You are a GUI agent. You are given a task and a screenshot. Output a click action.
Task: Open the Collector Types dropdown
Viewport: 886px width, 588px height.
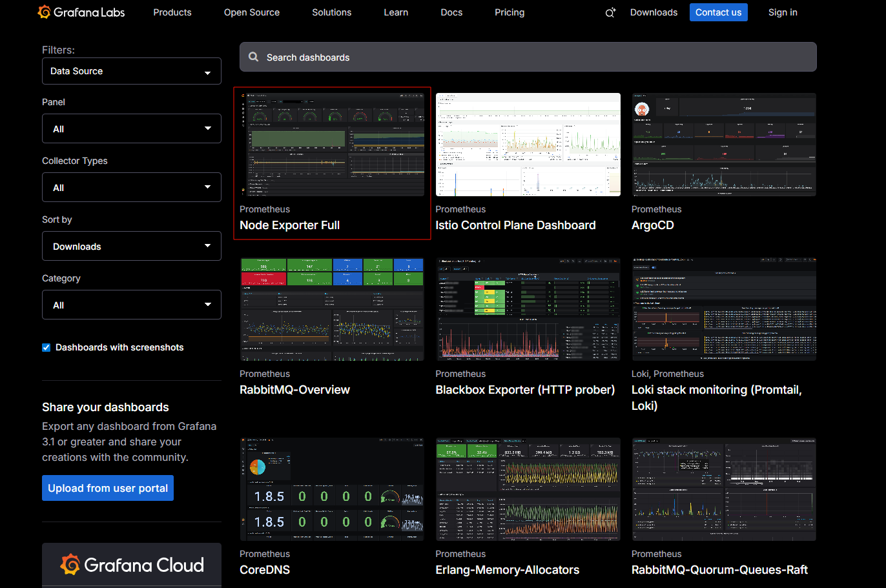[x=132, y=187]
